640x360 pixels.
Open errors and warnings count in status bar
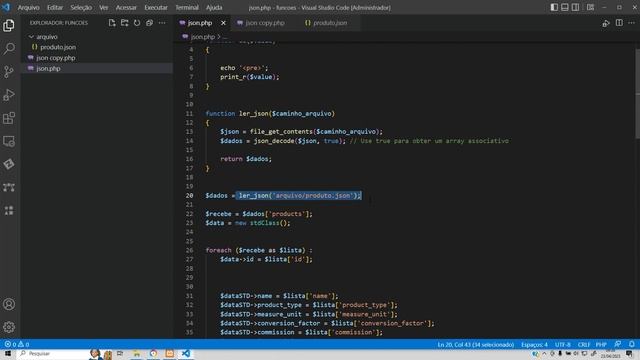click(17, 344)
